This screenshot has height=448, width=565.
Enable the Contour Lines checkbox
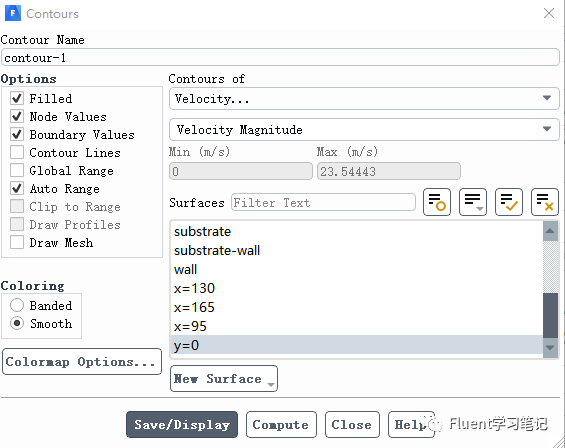tap(17, 152)
